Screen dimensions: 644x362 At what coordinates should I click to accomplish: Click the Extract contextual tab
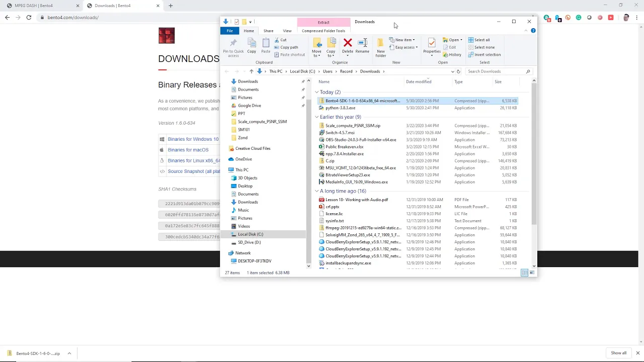(324, 22)
